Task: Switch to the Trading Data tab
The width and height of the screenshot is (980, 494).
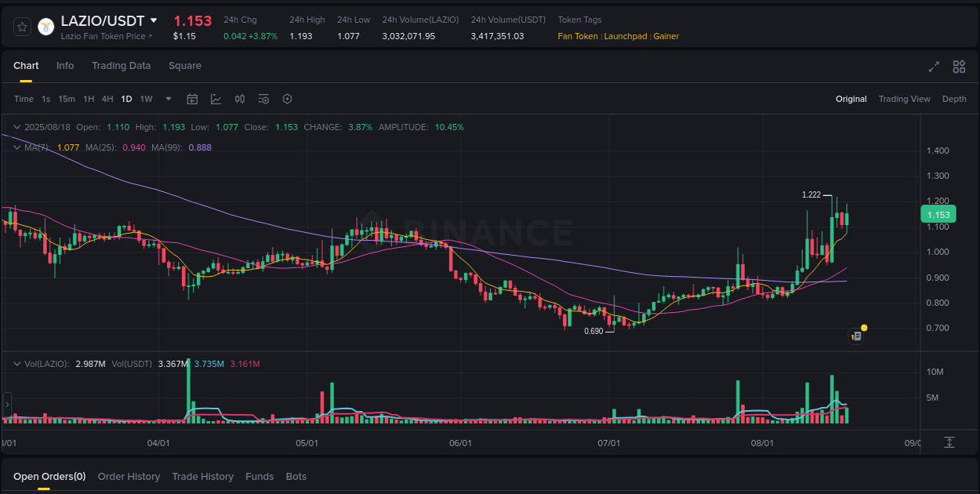Action: click(121, 66)
